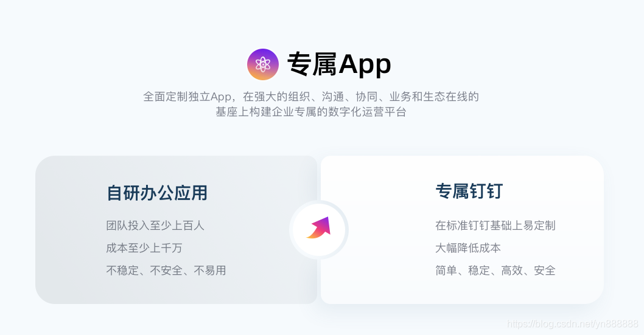Click the word 高效 in the right card

pos(512,271)
